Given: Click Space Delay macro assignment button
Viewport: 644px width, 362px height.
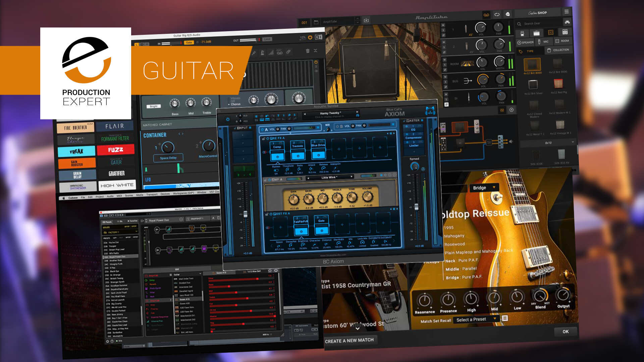Looking at the screenshot, I should [168, 158].
